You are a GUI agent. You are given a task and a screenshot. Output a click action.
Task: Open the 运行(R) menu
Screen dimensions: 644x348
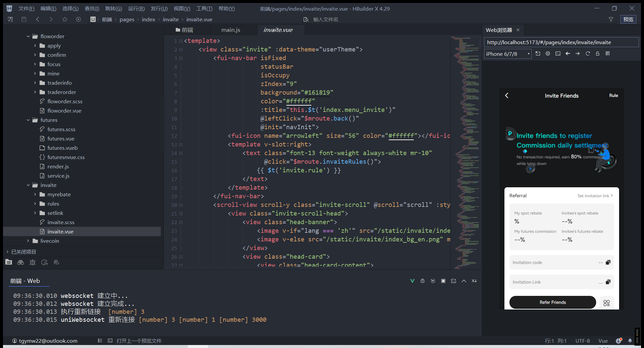click(x=136, y=9)
